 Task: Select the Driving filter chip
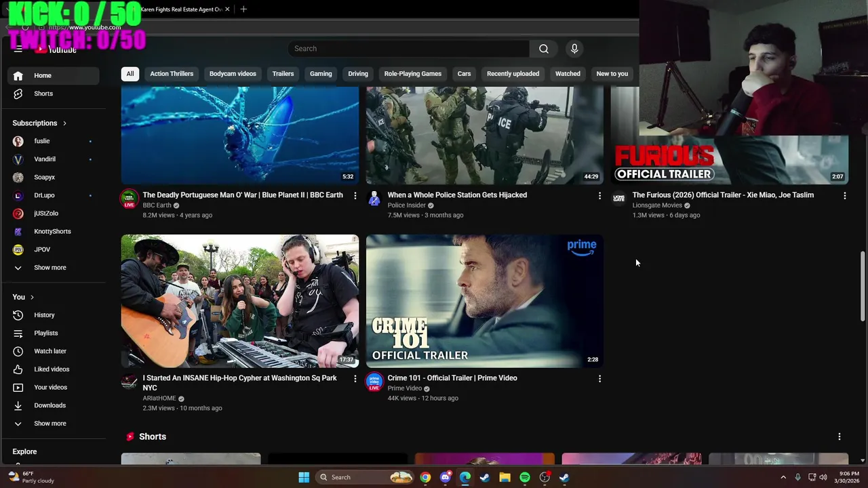point(358,74)
